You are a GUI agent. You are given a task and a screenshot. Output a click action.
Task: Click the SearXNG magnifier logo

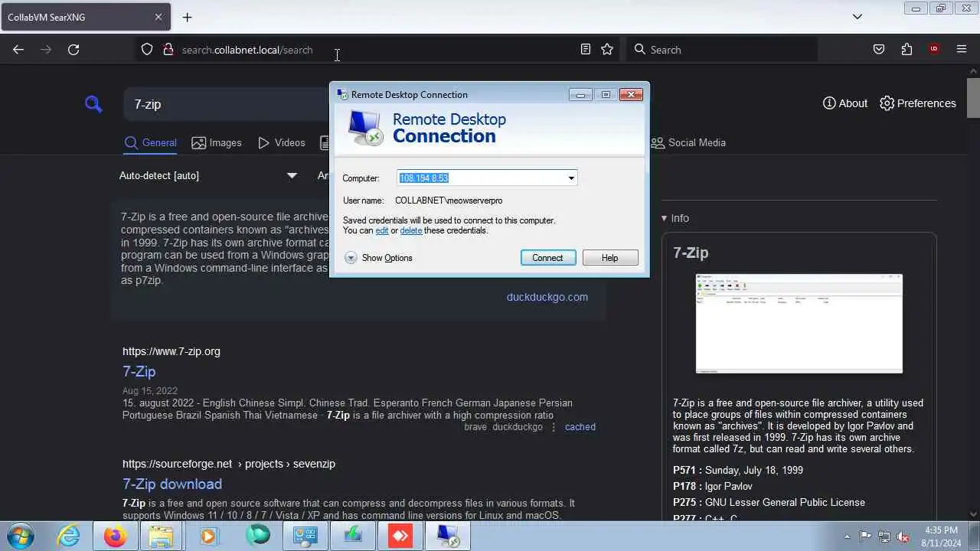[93, 104]
